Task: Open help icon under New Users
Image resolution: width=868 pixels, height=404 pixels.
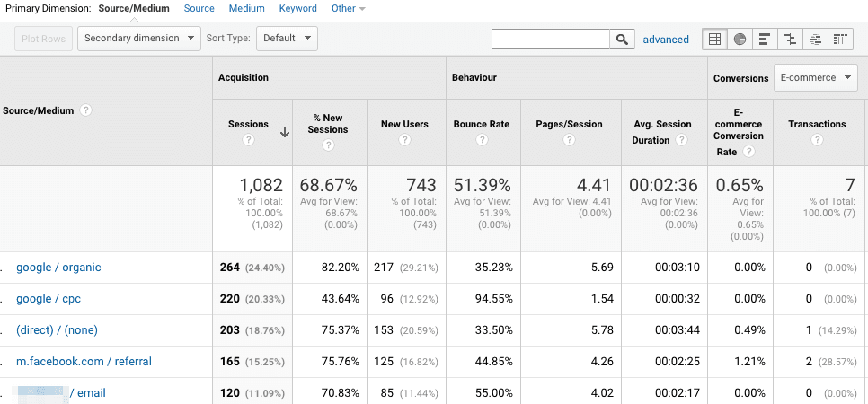Action: coord(404,140)
